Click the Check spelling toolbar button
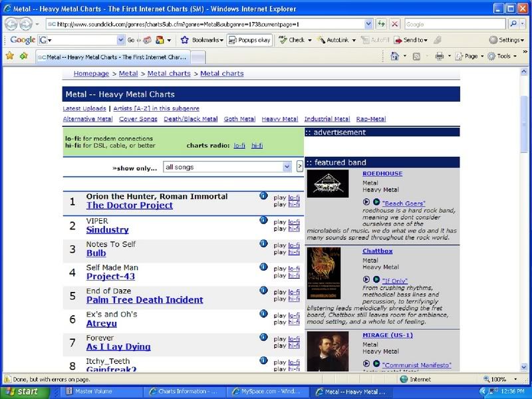This screenshot has width=532, height=399. [295, 40]
